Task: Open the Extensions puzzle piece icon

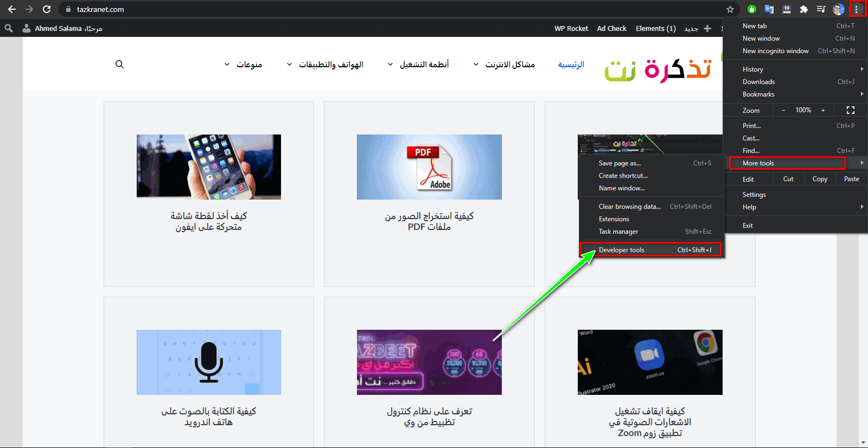Action: coord(804,9)
